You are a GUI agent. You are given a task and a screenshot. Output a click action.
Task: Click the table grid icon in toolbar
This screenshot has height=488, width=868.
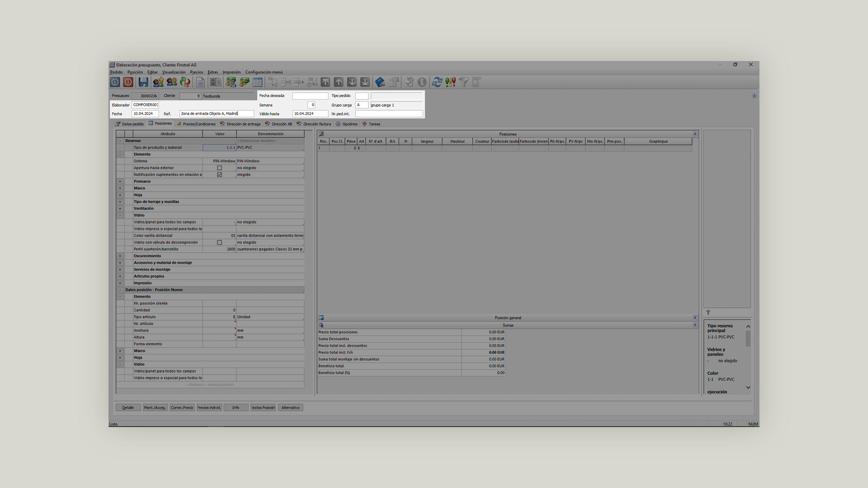pos(257,82)
